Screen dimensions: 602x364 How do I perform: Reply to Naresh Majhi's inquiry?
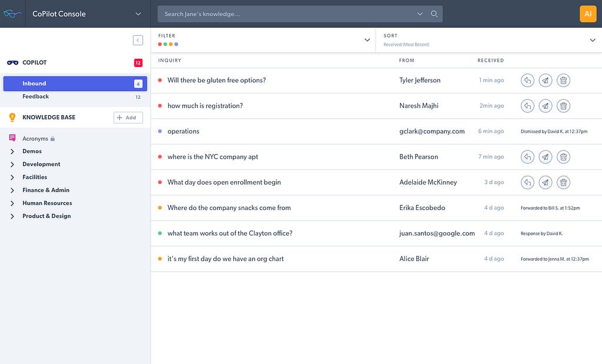click(x=527, y=106)
